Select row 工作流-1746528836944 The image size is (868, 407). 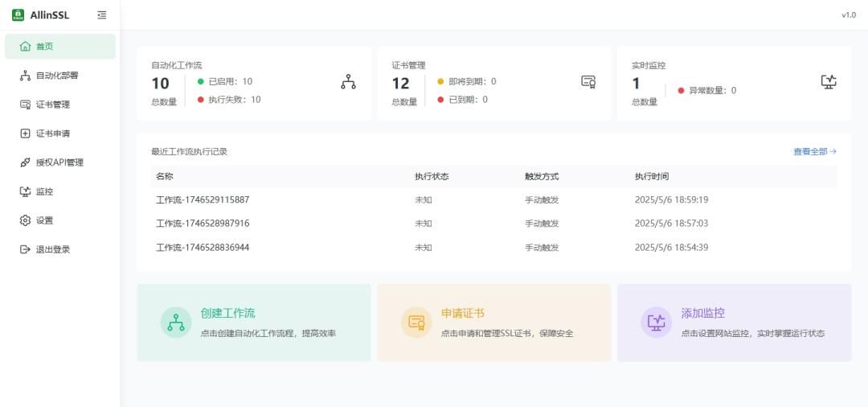pos(493,247)
